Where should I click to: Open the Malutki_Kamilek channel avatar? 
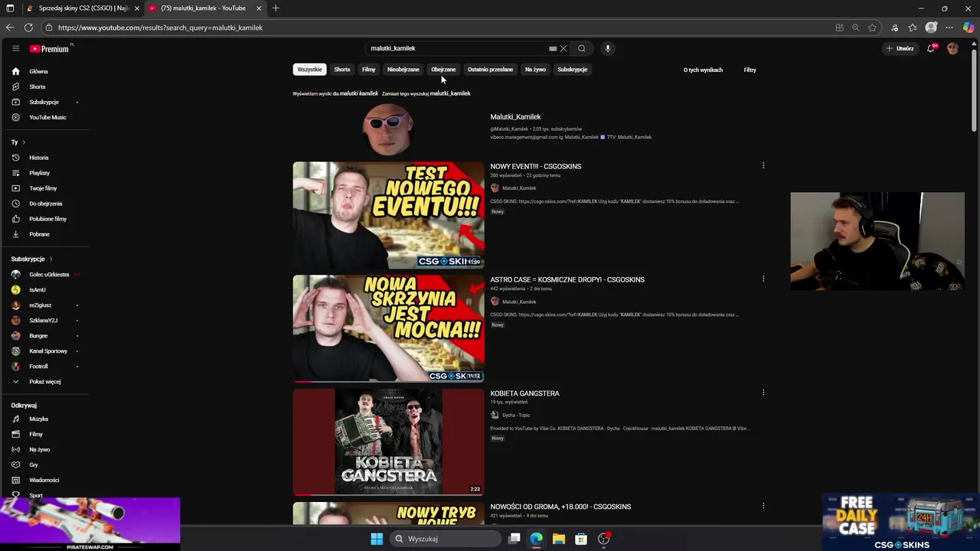(x=388, y=129)
